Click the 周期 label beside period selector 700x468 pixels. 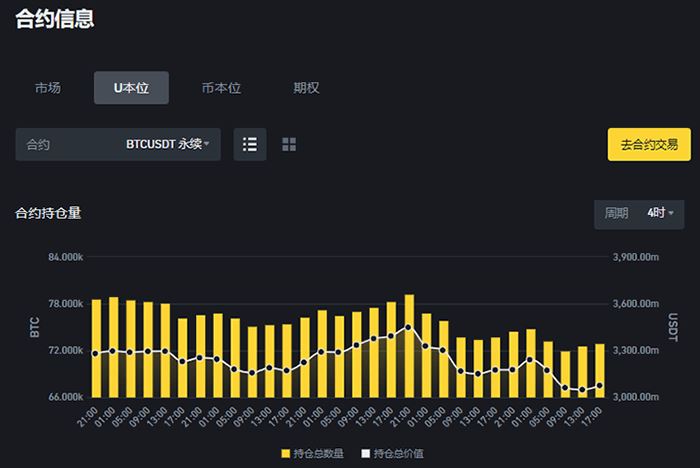click(x=617, y=213)
